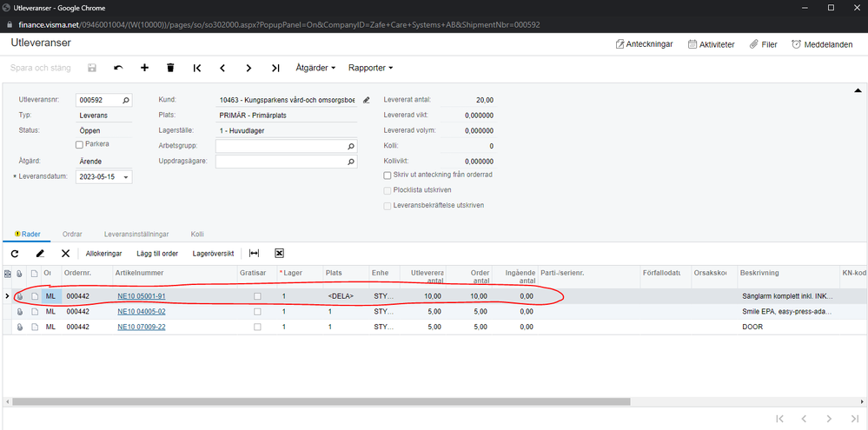868x430 pixels.
Task: Go to next record in top toolbar
Action: [x=249, y=68]
